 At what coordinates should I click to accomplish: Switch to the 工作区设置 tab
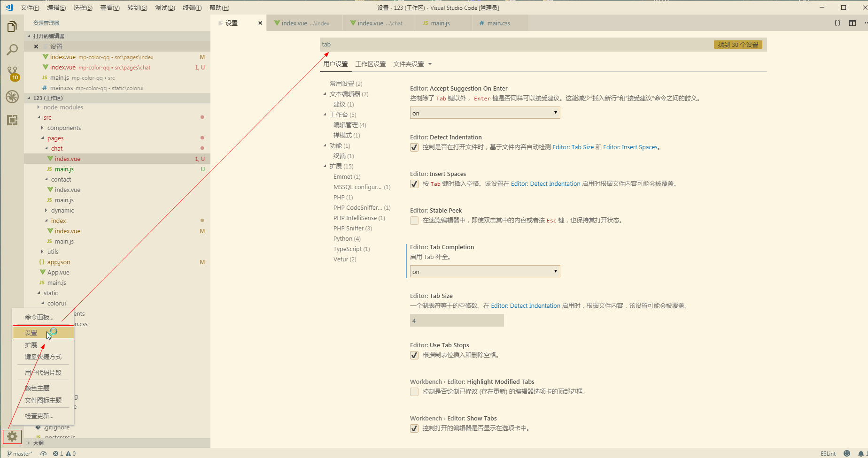(371, 64)
